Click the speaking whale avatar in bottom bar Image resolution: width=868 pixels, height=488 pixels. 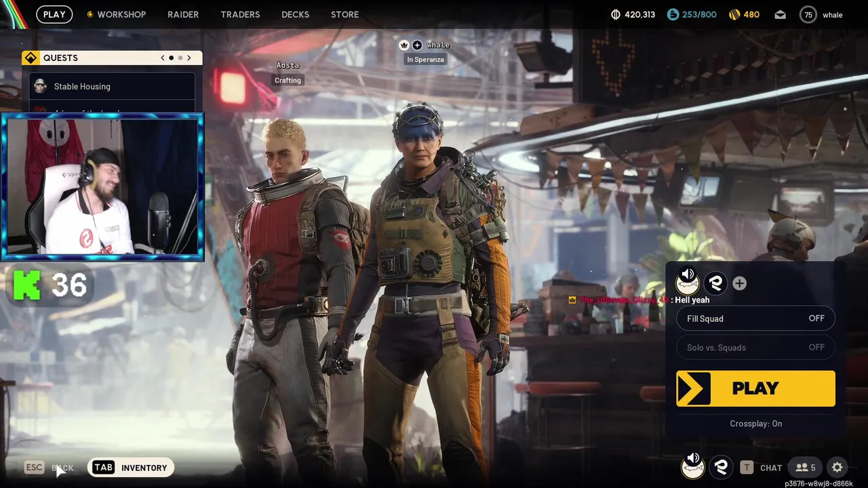click(692, 466)
